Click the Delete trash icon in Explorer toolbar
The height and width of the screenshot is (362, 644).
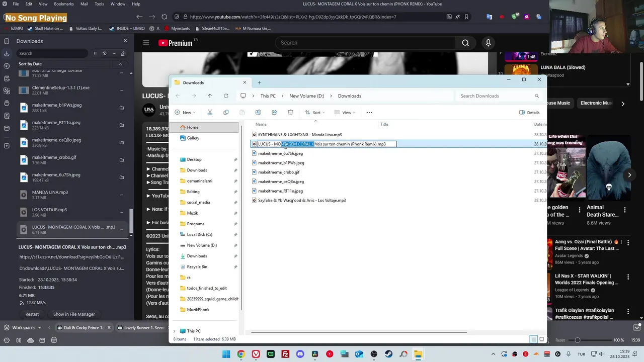[x=290, y=113]
